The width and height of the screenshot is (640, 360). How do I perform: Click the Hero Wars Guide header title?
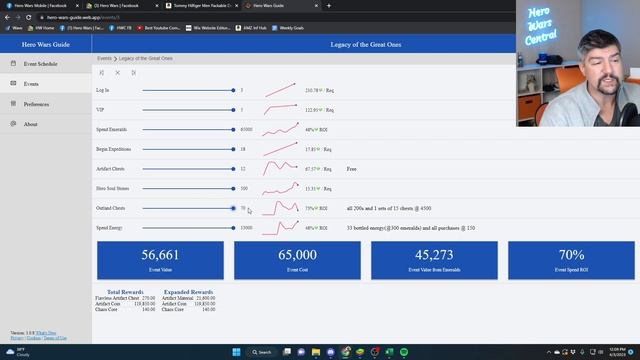(46, 44)
